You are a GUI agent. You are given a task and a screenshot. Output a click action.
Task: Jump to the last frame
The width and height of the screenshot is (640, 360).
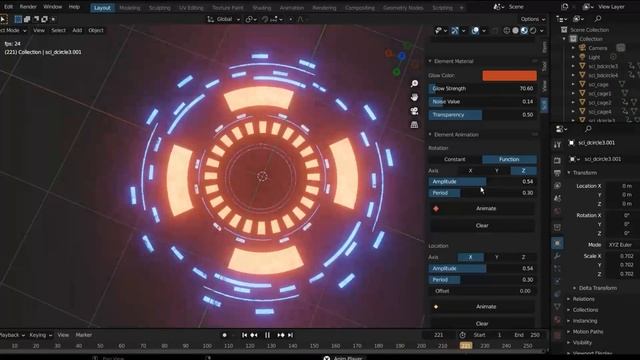click(290, 335)
